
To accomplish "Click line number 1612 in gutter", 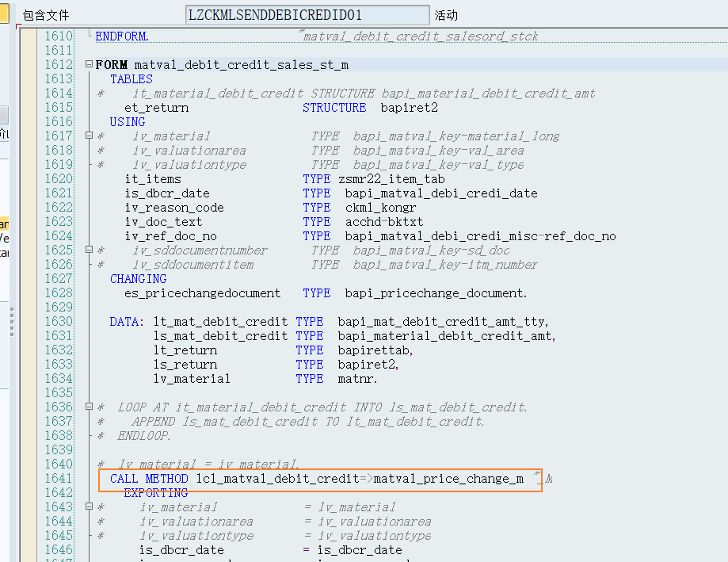I will pyautogui.click(x=59, y=64).
